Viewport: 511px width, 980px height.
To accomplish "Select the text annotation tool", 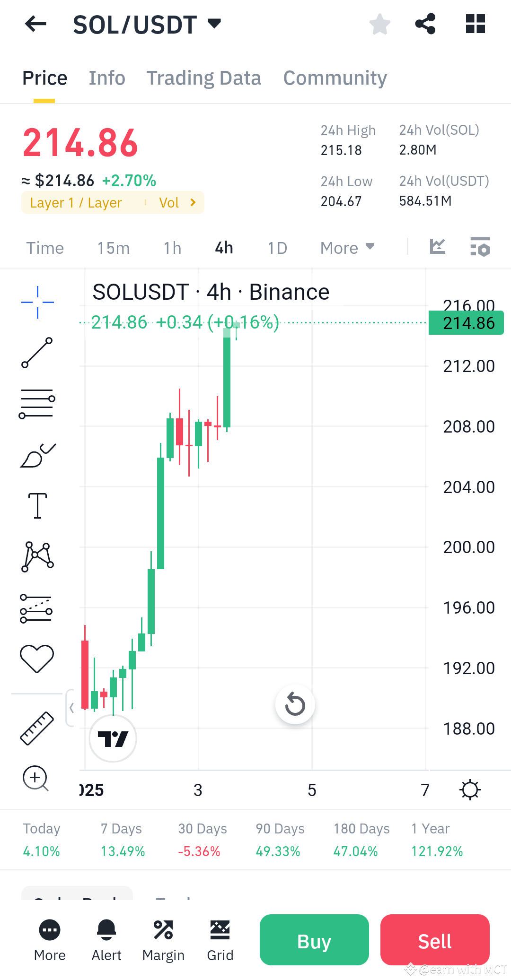I will (x=37, y=504).
